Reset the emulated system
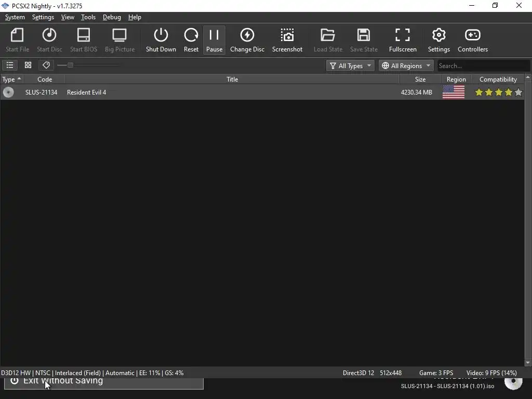Image resolution: width=532 pixels, height=399 pixels. pos(191,40)
